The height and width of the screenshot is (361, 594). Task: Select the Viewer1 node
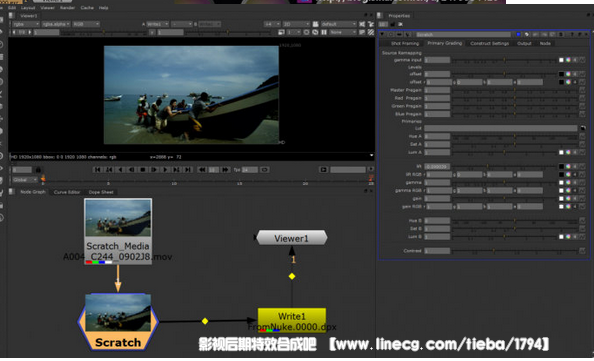(x=291, y=238)
